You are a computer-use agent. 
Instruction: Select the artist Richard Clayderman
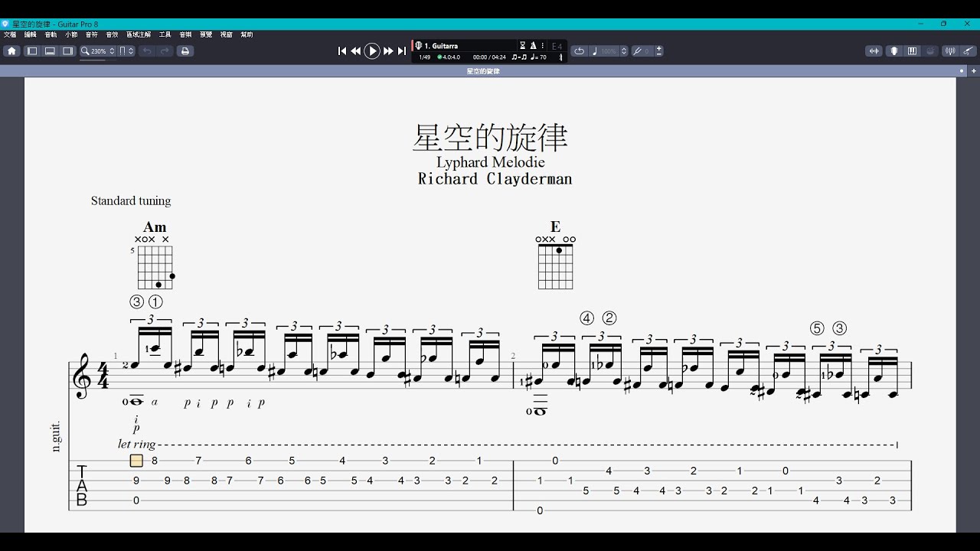[495, 179]
